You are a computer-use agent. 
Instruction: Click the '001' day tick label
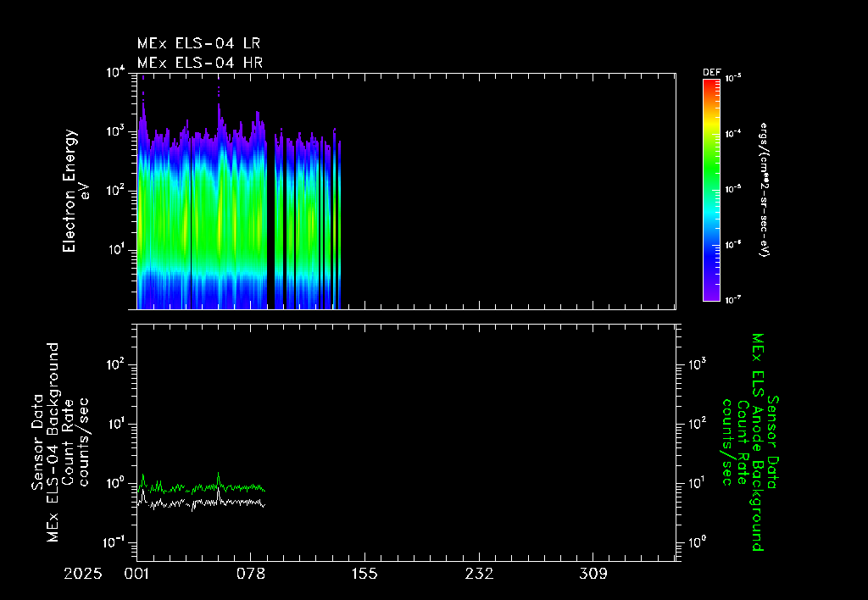[136, 574]
